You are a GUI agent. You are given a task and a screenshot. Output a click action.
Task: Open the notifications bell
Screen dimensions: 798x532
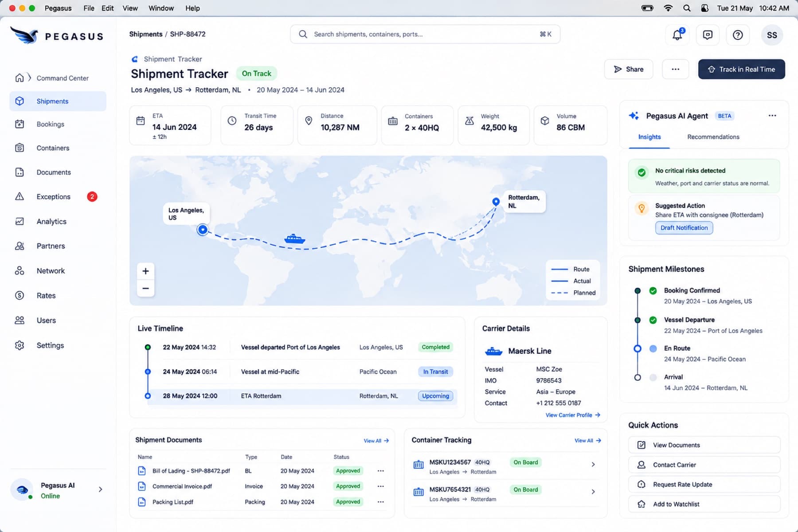(677, 35)
